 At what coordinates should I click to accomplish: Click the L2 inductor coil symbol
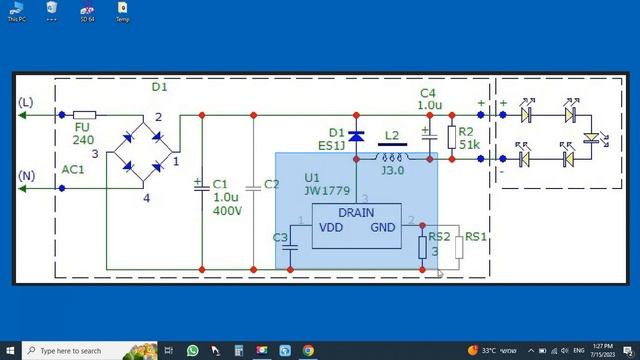pos(392,157)
